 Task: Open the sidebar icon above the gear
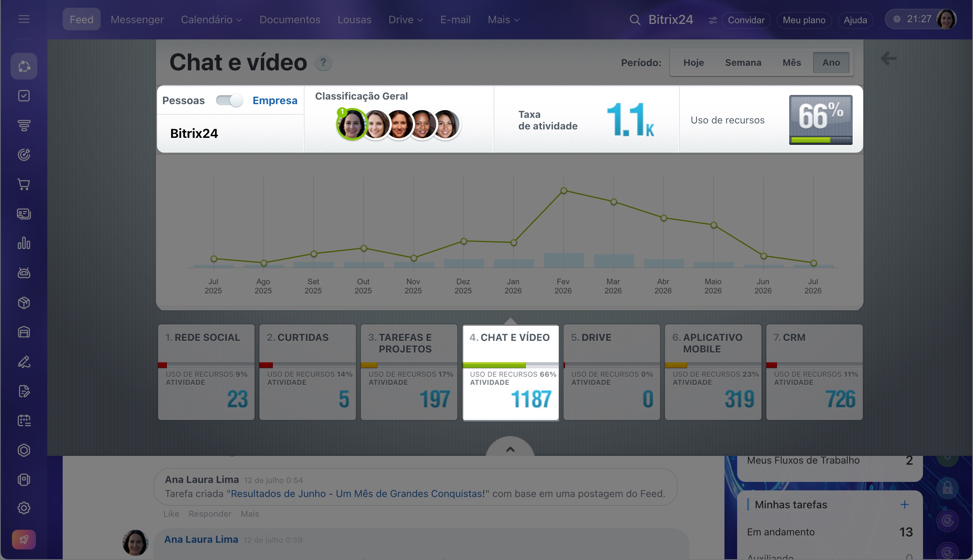coord(24,479)
